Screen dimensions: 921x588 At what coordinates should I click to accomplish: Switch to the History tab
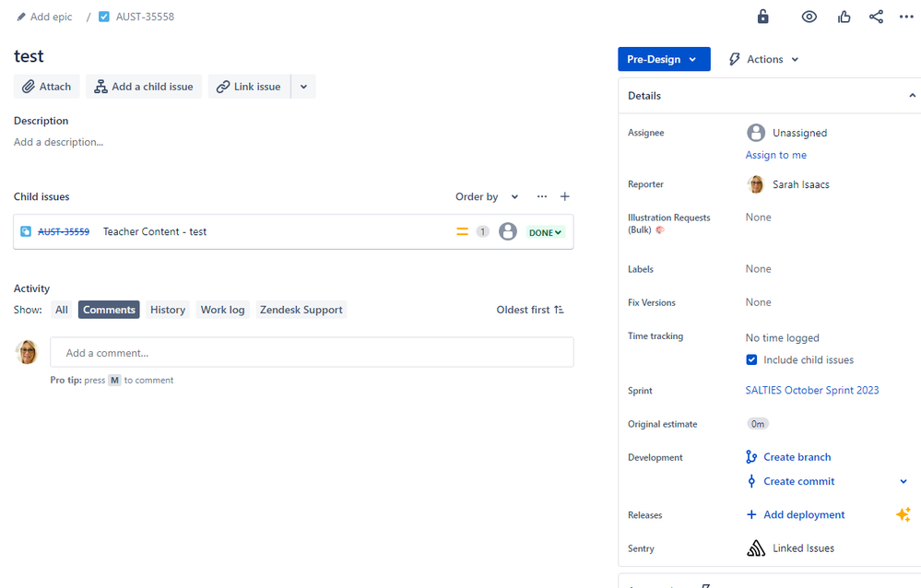168,310
